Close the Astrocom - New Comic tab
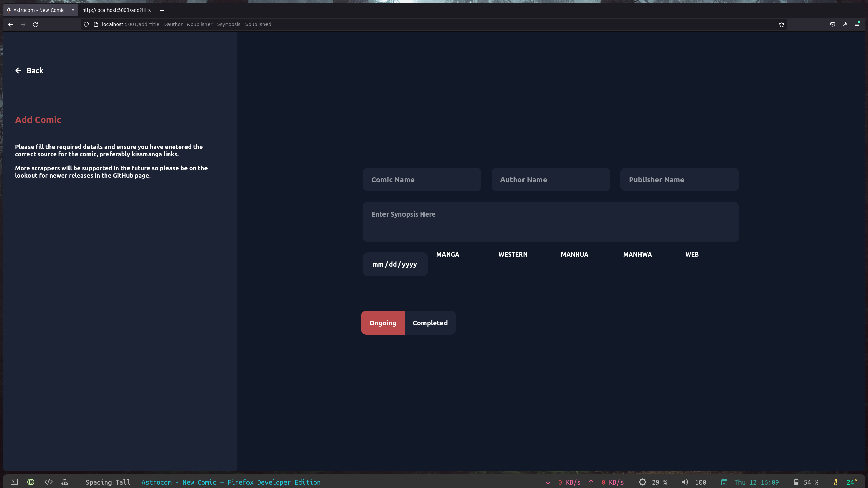 [x=73, y=10]
